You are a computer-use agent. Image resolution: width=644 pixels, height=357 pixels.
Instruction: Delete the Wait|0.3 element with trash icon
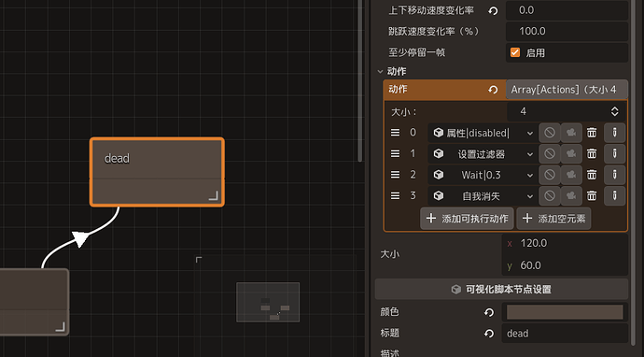click(x=592, y=175)
